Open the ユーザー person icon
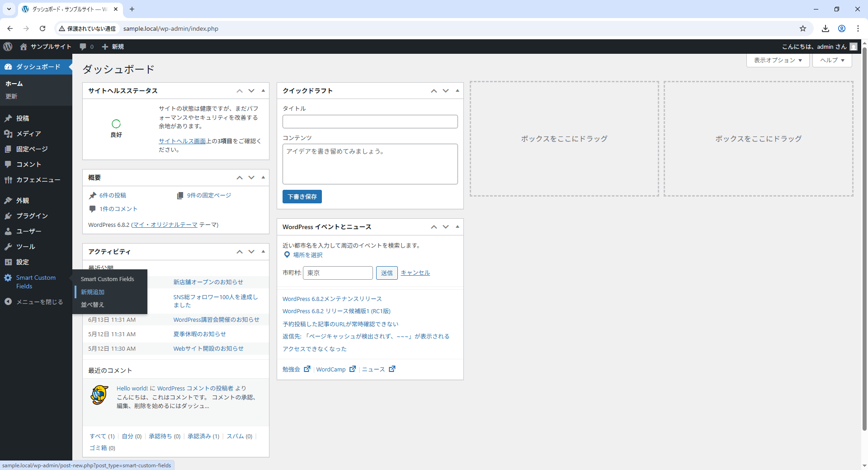Viewport: 868px width, 470px height. [x=8, y=231]
